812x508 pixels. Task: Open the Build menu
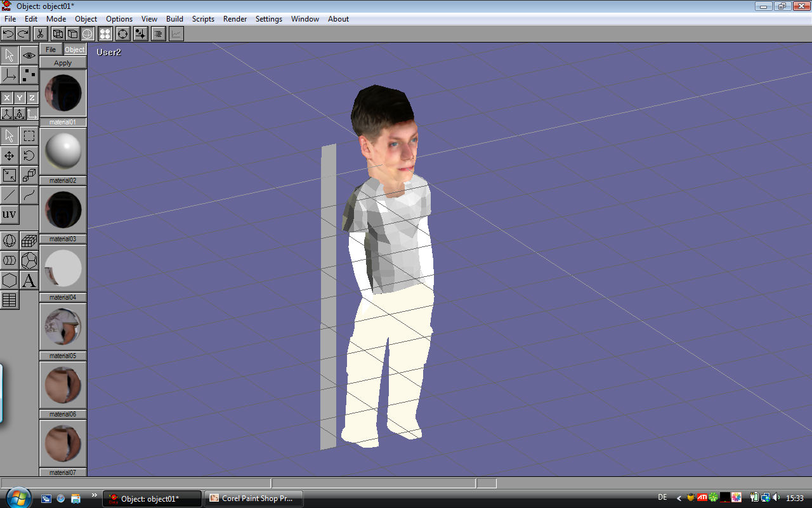[x=174, y=19]
